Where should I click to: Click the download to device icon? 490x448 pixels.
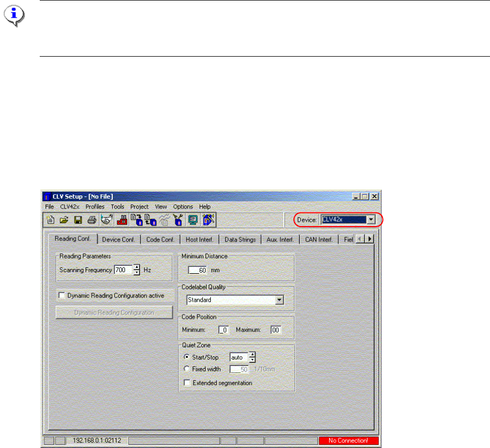click(x=137, y=220)
